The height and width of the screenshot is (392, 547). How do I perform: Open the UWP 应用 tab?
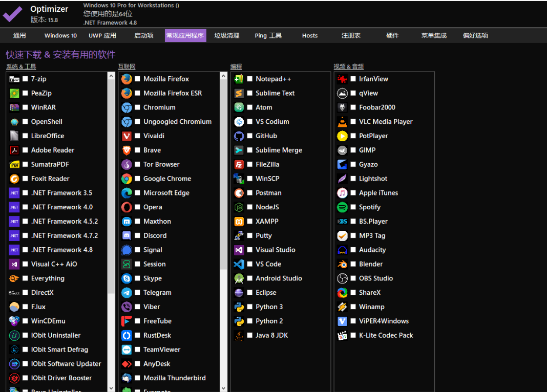coord(102,35)
